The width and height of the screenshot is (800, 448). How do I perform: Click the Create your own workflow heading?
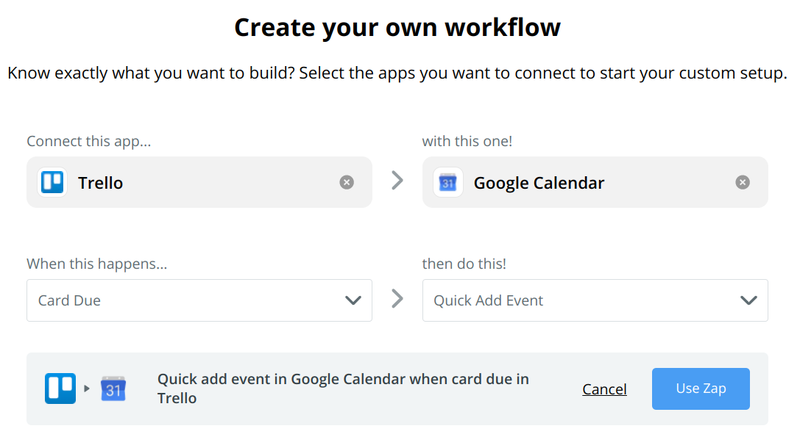tap(397, 28)
